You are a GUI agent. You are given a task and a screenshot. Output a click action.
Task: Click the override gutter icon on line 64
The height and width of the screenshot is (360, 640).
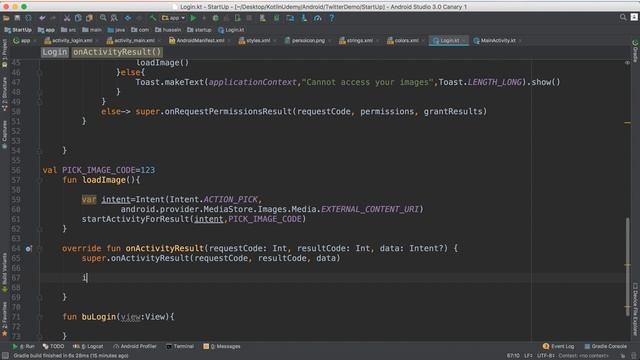(x=28, y=248)
